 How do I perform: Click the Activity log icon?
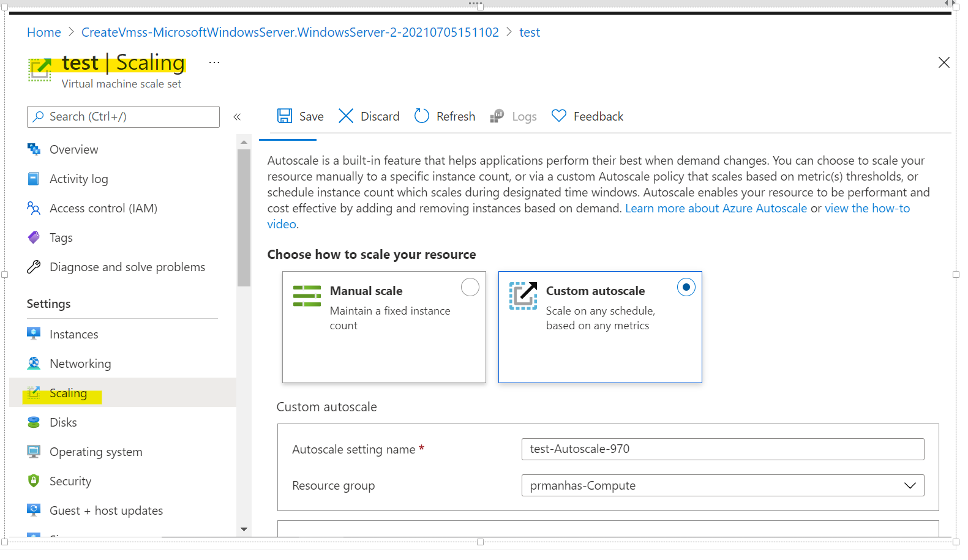pos(34,179)
